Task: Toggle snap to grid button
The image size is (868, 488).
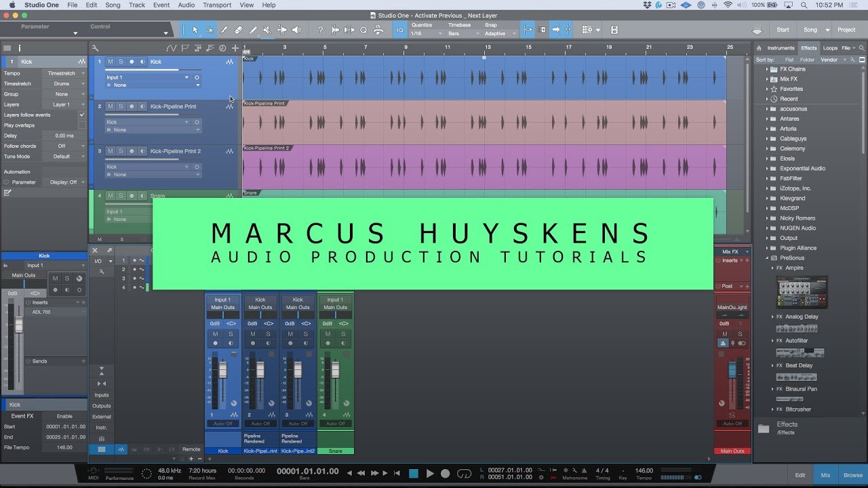Action: 528,30
